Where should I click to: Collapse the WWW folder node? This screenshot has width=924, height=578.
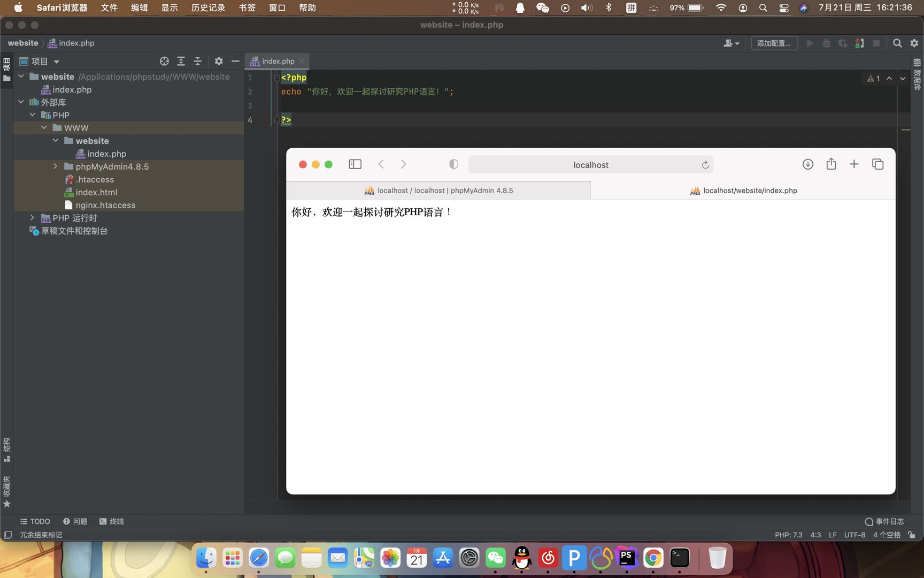click(44, 127)
